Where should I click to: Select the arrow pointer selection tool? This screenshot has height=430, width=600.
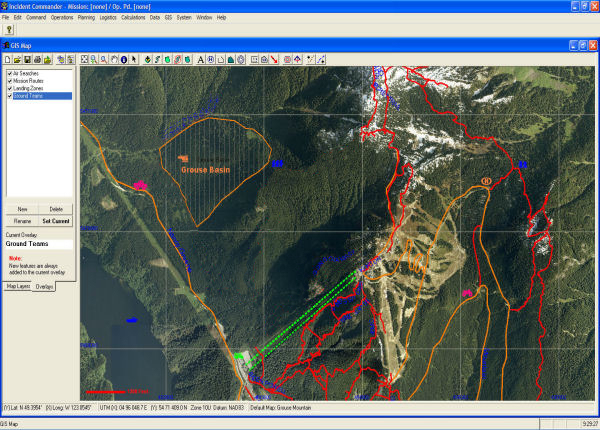coord(134,59)
